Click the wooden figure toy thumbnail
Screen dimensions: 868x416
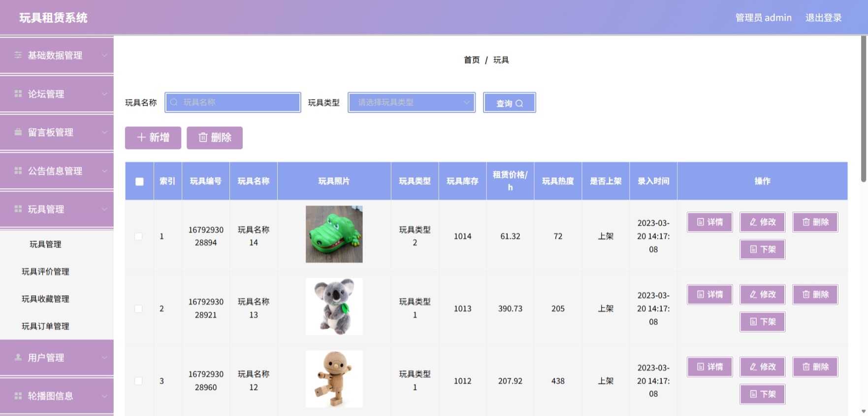[334, 379]
